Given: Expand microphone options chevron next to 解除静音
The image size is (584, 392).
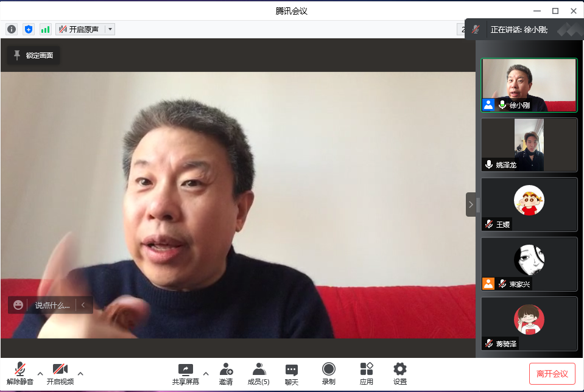Looking at the screenshot, I should tap(40, 374).
